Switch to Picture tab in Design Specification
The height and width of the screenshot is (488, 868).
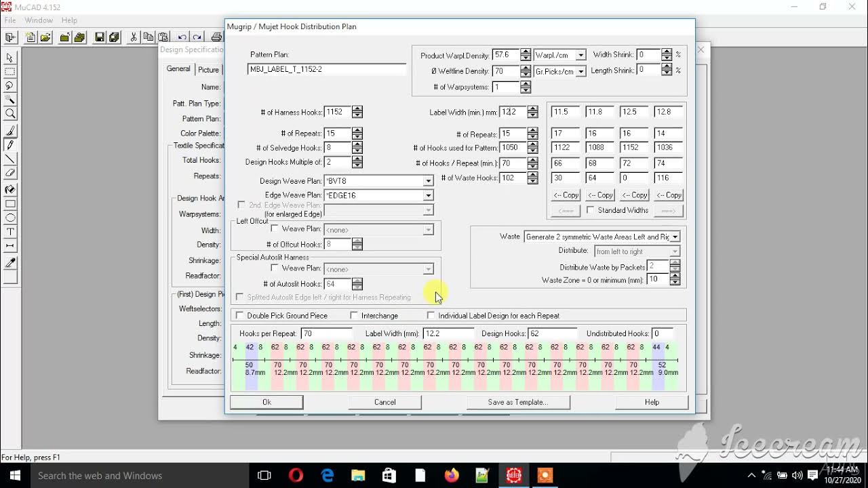coord(208,70)
